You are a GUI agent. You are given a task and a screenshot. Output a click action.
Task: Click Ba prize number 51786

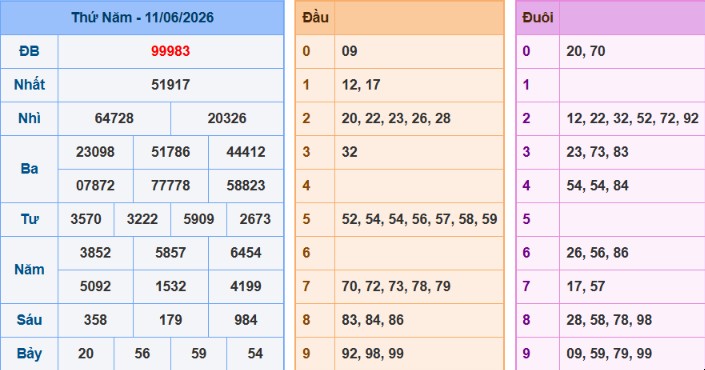pos(170,152)
